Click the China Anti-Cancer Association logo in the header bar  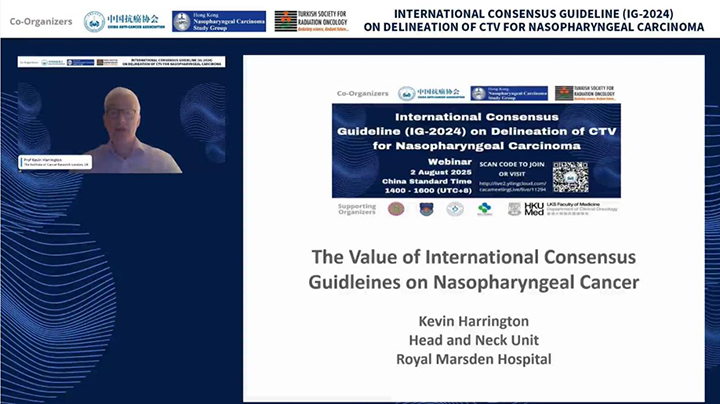(124, 22)
